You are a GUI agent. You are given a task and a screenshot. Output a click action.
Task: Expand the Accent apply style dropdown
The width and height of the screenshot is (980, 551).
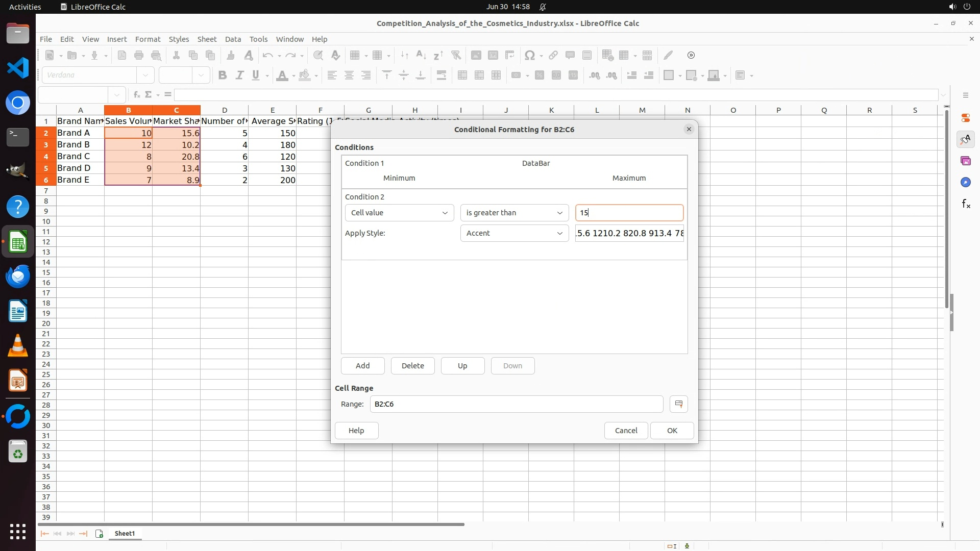click(514, 233)
